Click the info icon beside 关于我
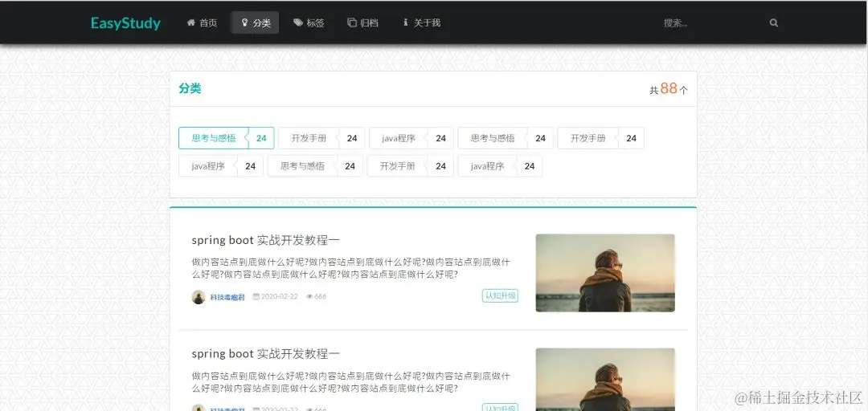This screenshot has width=868, height=411. pos(405,22)
